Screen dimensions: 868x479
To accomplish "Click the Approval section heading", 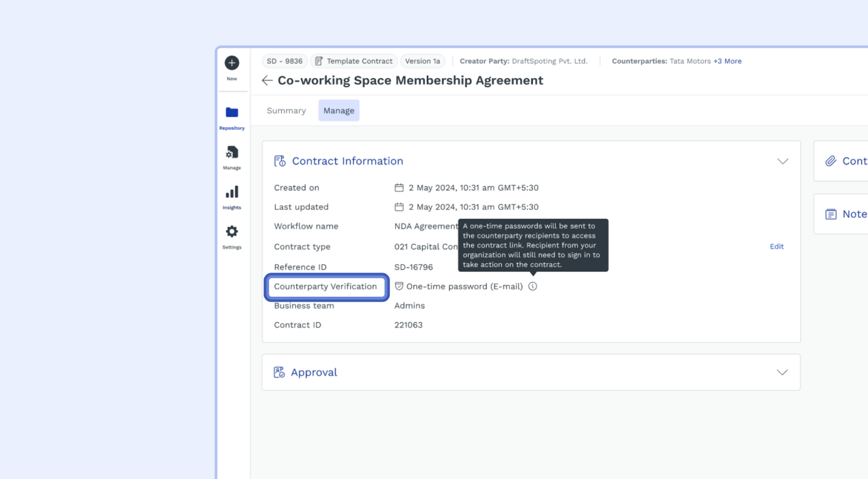I will coord(314,372).
